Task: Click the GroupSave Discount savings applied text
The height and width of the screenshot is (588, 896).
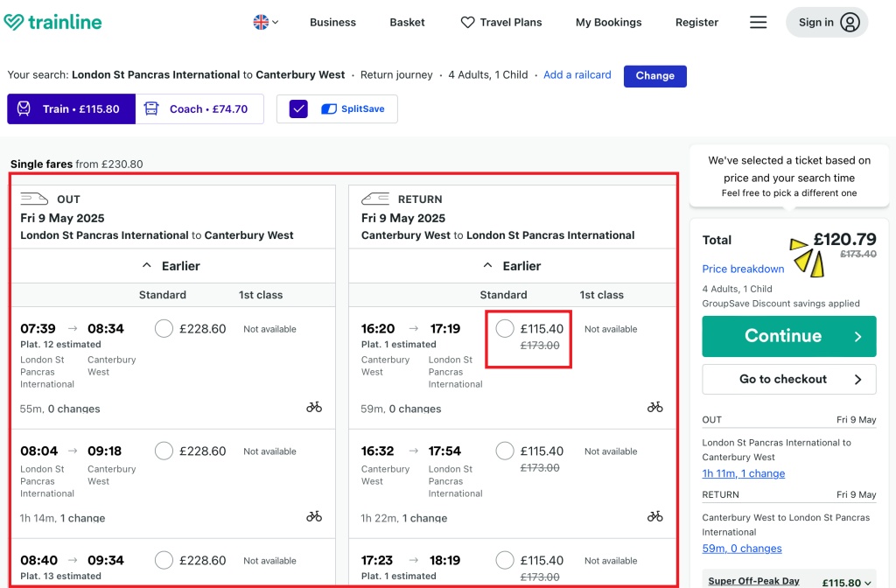Action: pos(780,304)
